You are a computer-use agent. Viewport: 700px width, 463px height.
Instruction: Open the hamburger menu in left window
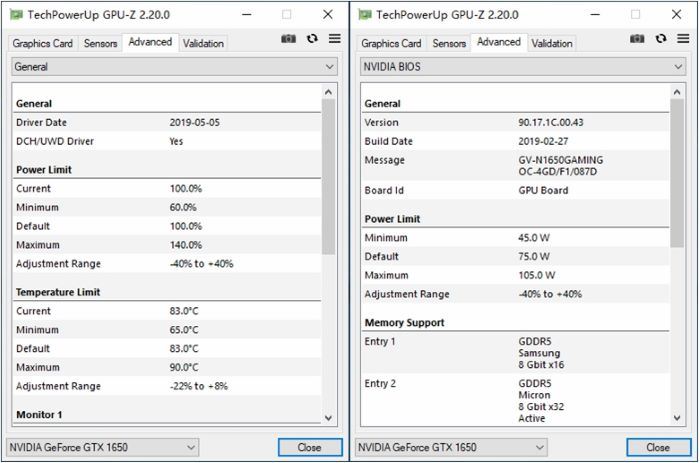click(x=334, y=39)
